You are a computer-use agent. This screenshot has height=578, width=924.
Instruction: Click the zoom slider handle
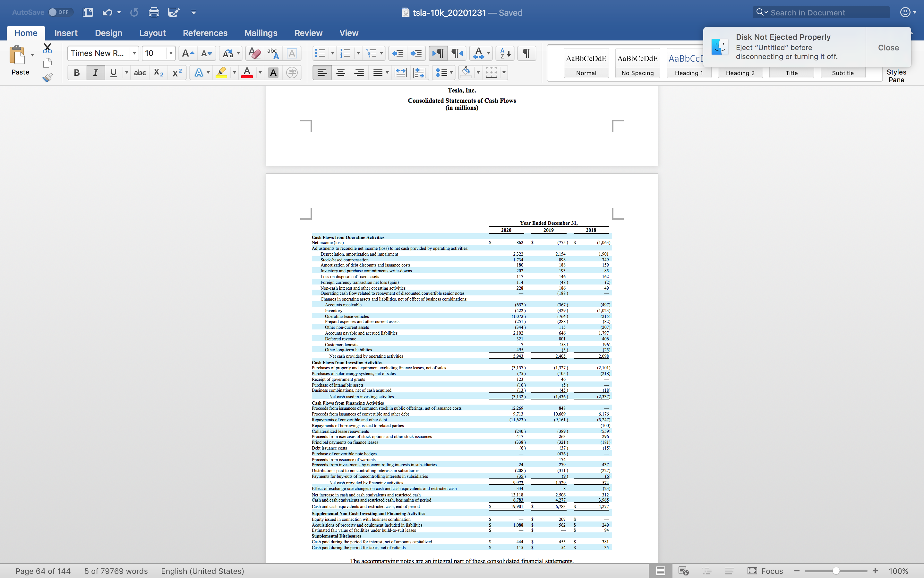click(836, 571)
